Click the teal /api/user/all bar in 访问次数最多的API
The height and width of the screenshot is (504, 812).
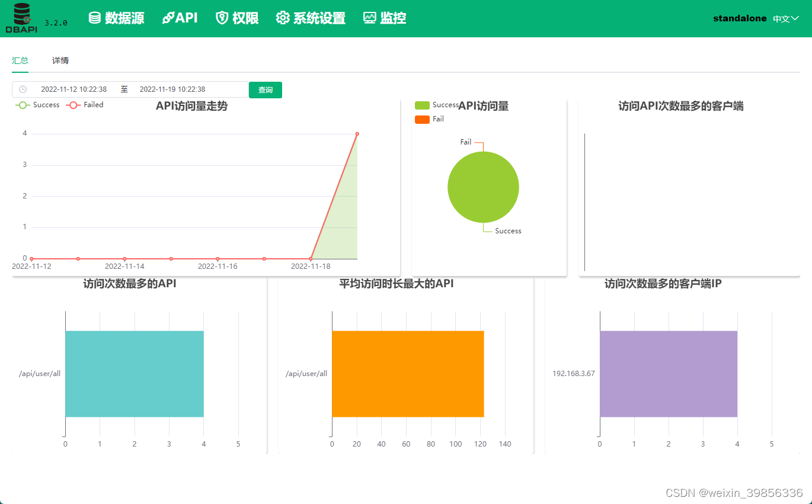pos(135,374)
